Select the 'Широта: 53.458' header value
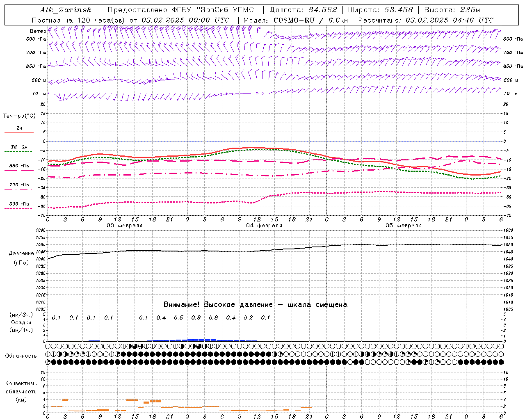Screen dimensions: 525x420 click(380, 10)
